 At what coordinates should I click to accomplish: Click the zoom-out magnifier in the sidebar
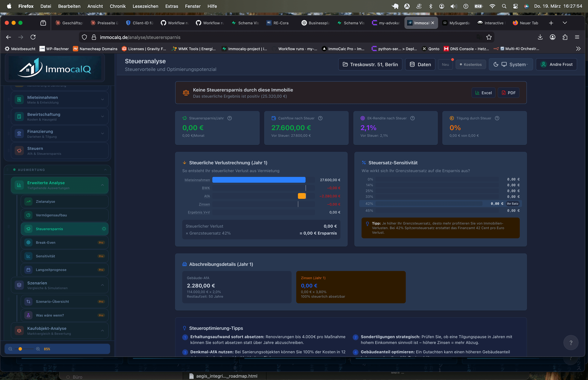tap(10, 349)
